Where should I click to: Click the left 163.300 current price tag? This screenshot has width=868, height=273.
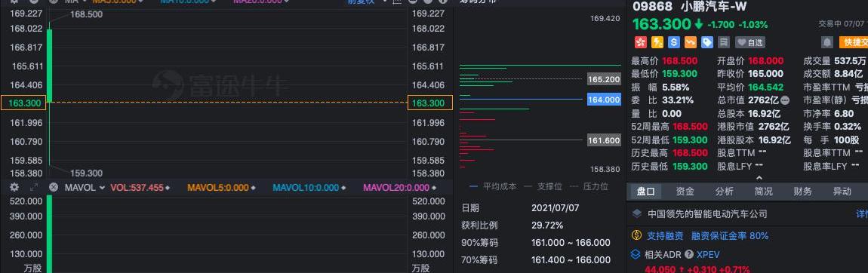[x=24, y=103]
